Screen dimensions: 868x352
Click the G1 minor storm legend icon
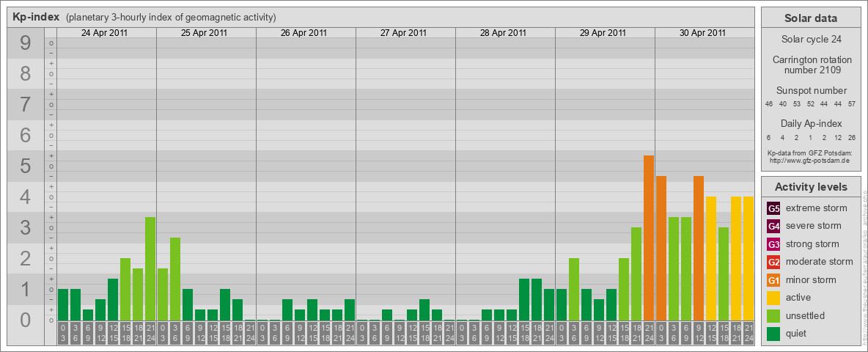pyautogui.click(x=773, y=280)
